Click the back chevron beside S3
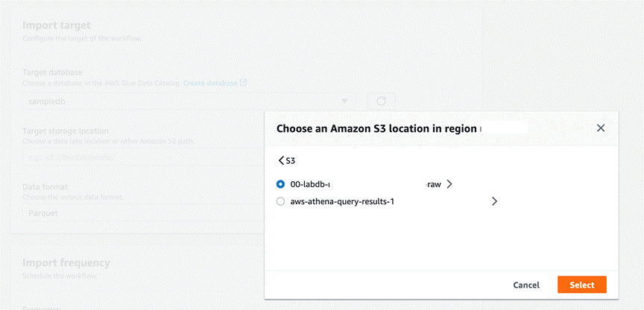 click(280, 161)
